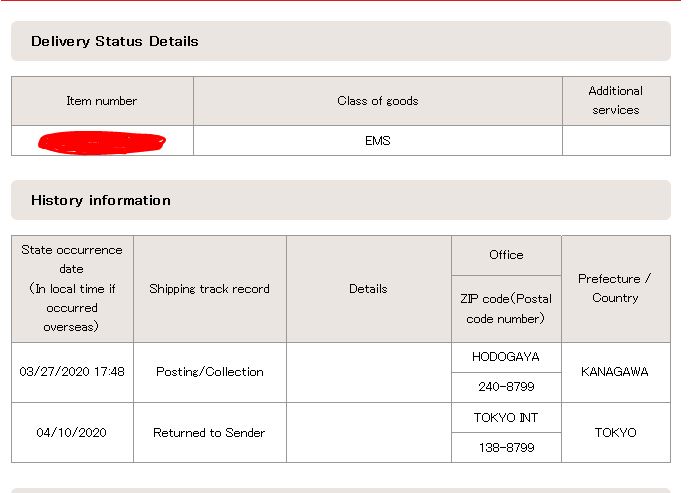Click the ZIP code header cell
Image resolution: width=692 pixels, height=493 pixels.
(506, 309)
